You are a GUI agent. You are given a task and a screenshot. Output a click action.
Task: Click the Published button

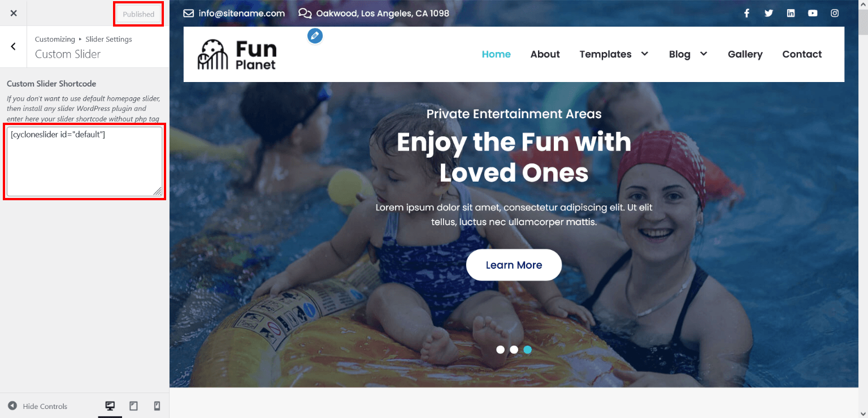pos(138,14)
